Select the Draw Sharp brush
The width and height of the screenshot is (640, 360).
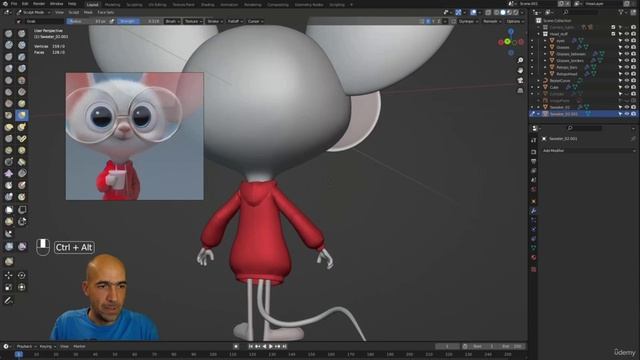[x=22, y=33]
